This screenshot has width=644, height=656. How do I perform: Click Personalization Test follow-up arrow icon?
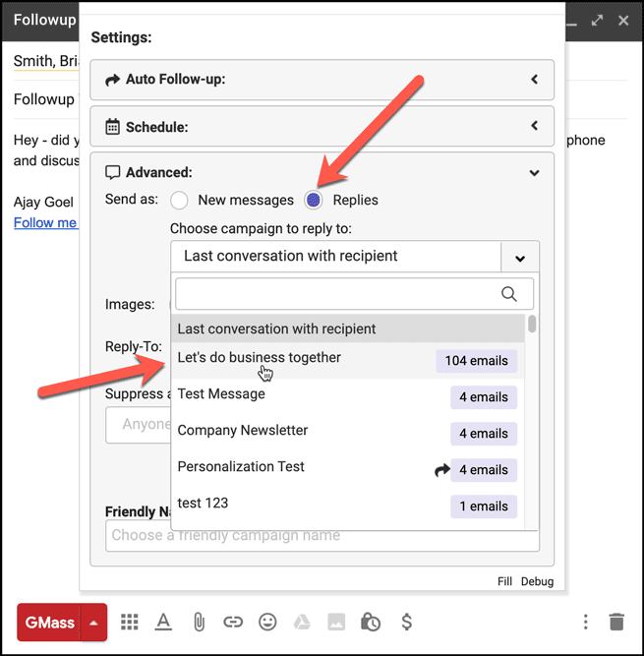coord(442,470)
